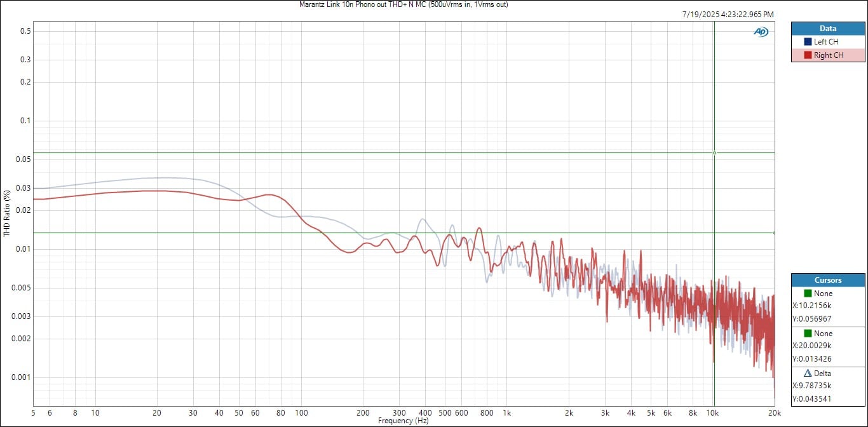
Task: Click the graph title text at the top
Action: [x=403, y=4]
